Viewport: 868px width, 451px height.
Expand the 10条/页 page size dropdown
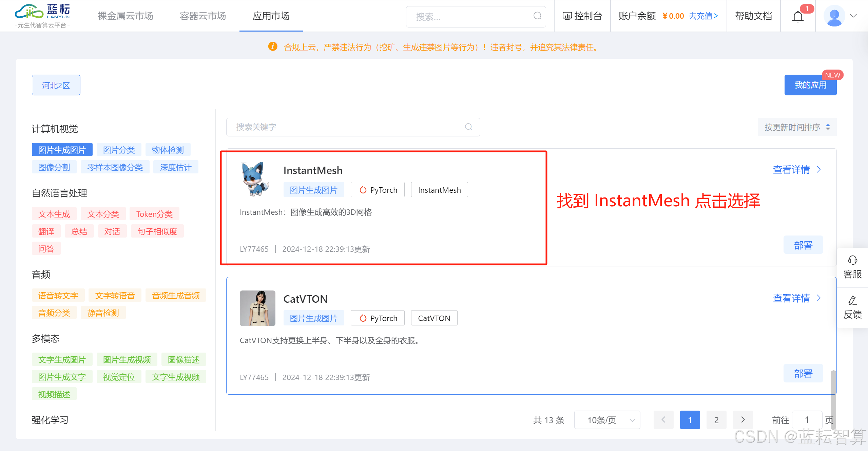point(607,420)
